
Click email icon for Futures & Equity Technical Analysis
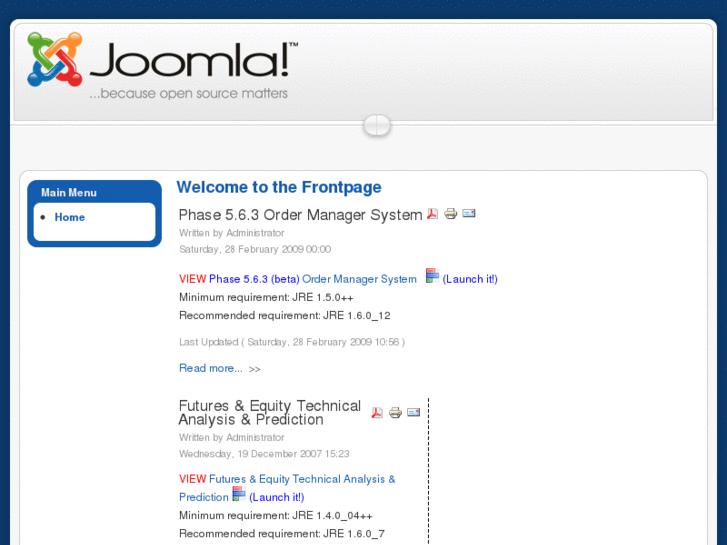click(414, 412)
